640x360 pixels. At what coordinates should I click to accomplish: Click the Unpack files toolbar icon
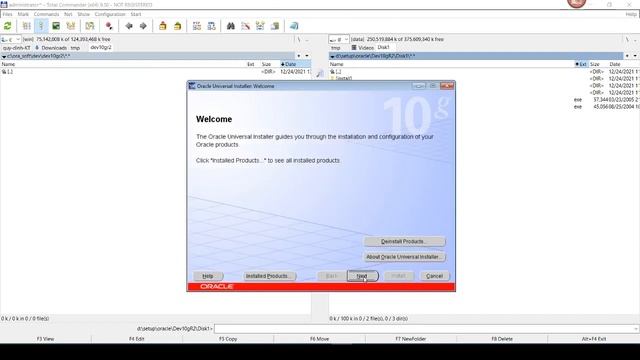(x=178, y=26)
